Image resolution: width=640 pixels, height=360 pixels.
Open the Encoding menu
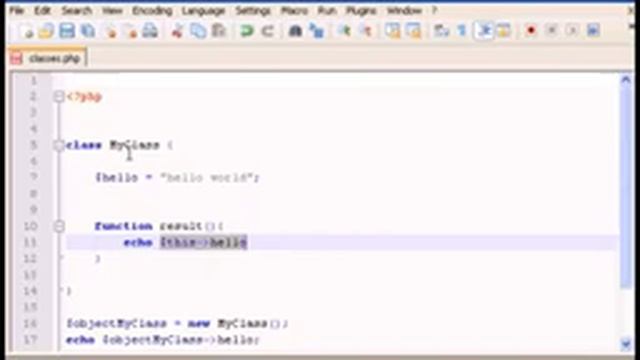[x=152, y=11]
